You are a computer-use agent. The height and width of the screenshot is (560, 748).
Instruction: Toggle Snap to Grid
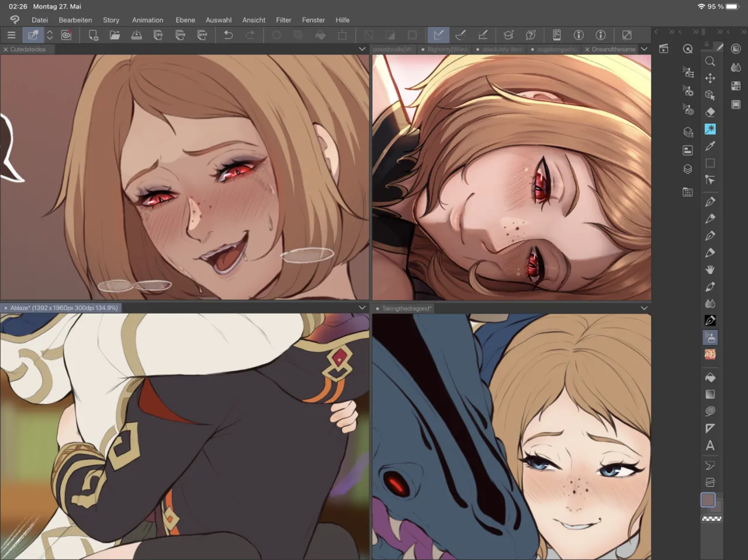[x=483, y=35]
